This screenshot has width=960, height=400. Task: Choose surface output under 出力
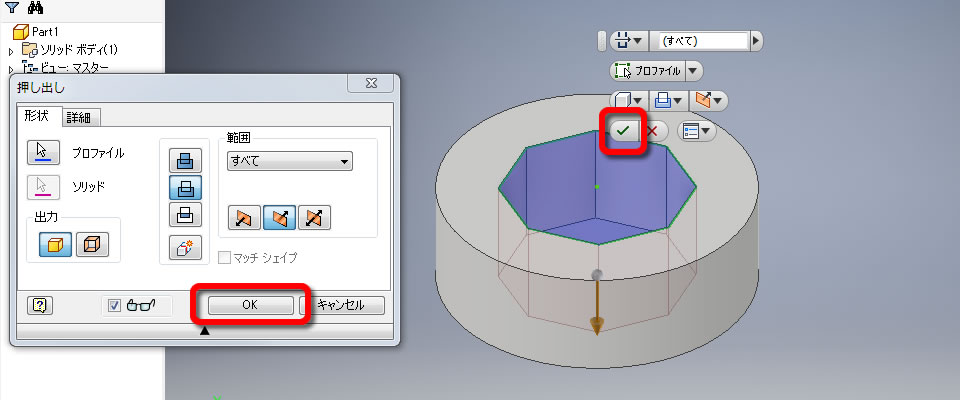click(x=92, y=244)
